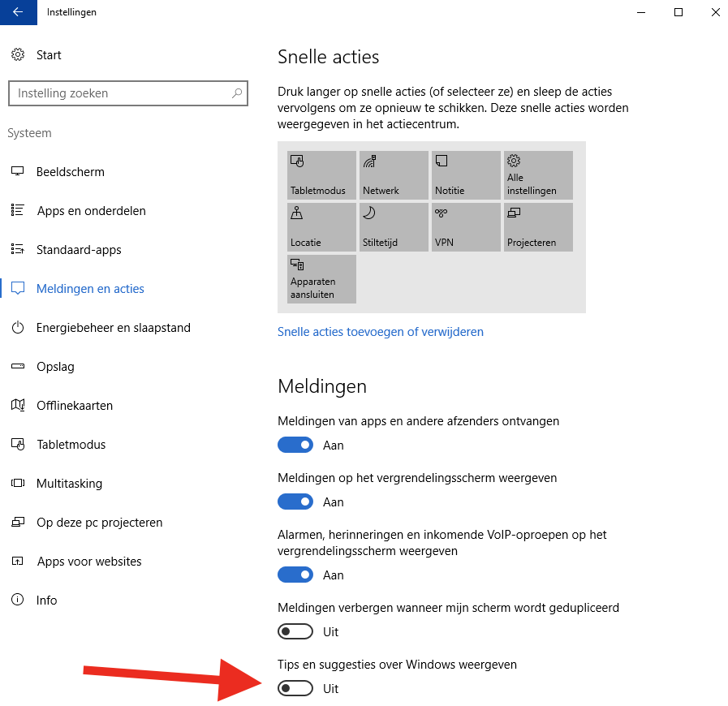Toggle hide notifications when screen is duplicated
The height and width of the screenshot is (706, 728).
pyautogui.click(x=295, y=632)
